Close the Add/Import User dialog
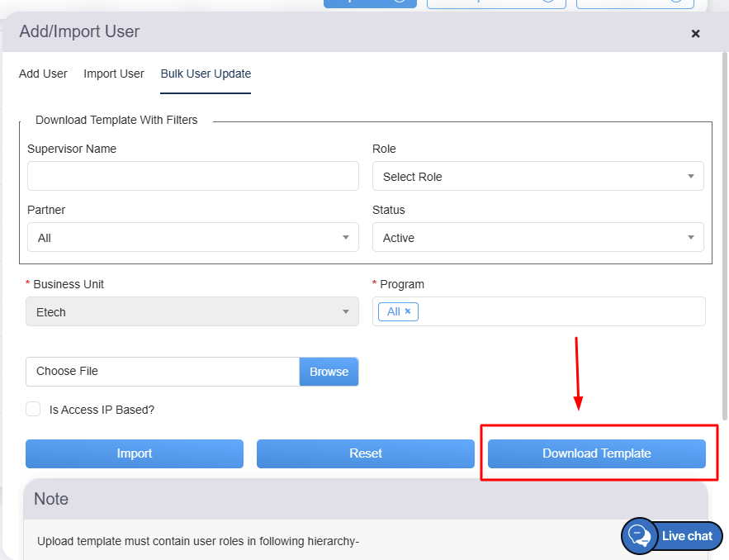729x560 pixels. [x=695, y=34]
